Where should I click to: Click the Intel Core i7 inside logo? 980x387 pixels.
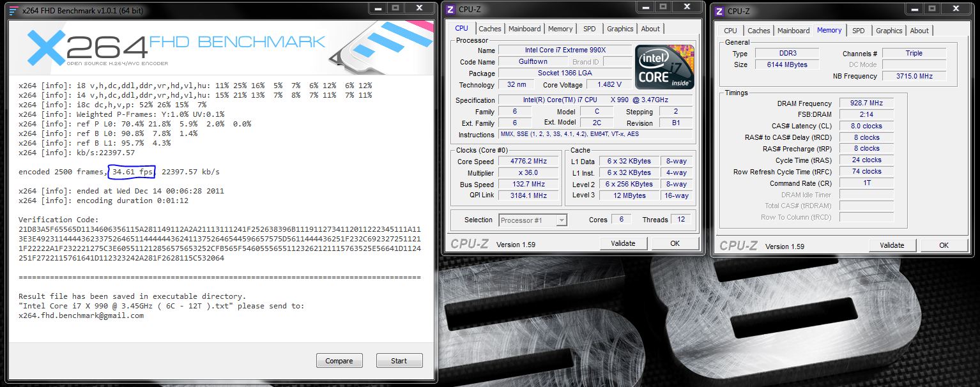[664, 66]
